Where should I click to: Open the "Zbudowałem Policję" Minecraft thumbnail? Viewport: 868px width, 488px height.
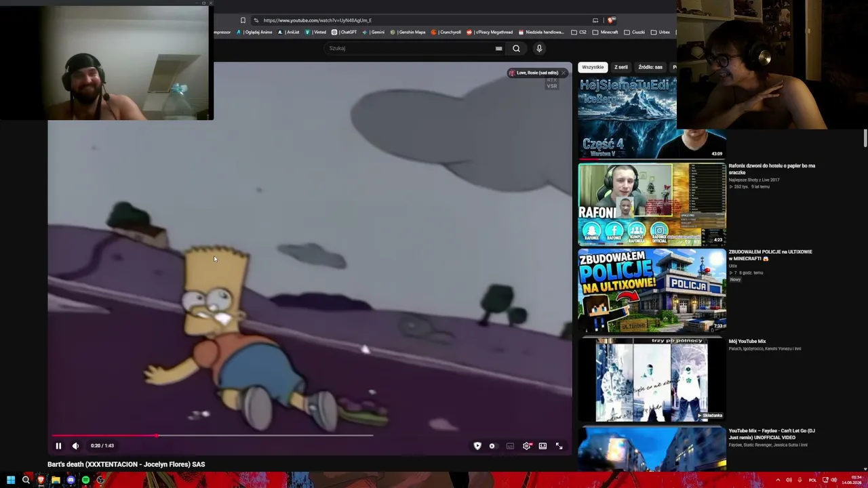coord(652,290)
